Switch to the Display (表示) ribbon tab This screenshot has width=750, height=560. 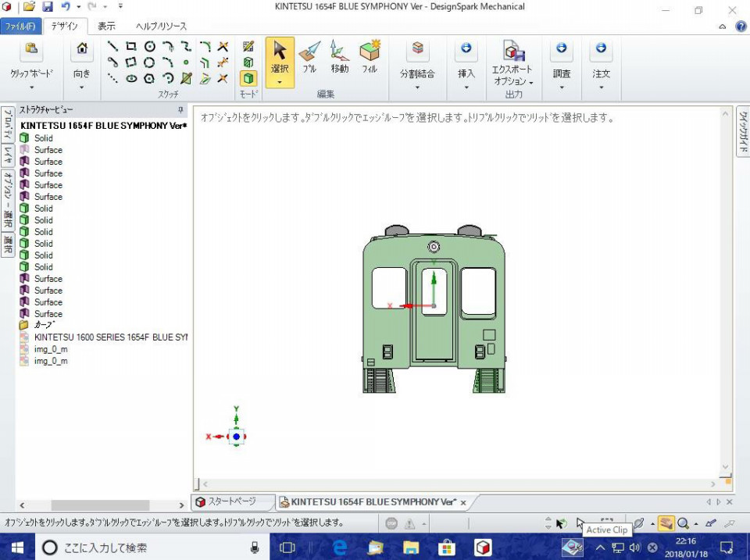pyautogui.click(x=106, y=27)
